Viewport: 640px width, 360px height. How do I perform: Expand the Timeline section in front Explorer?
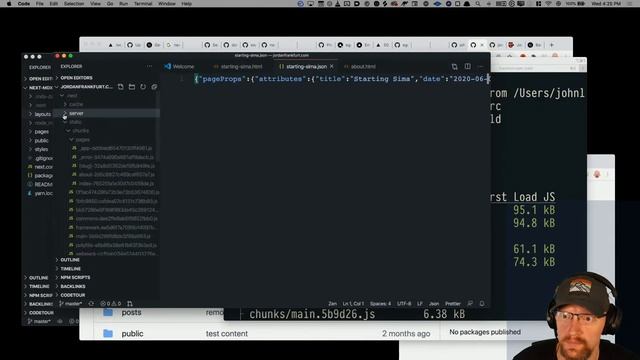tap(70, 269)
